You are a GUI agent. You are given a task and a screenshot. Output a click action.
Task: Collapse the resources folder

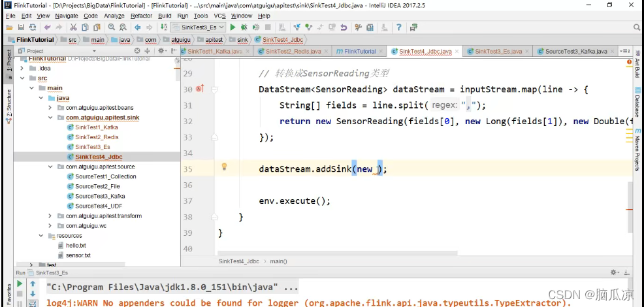tap(41, 236)
